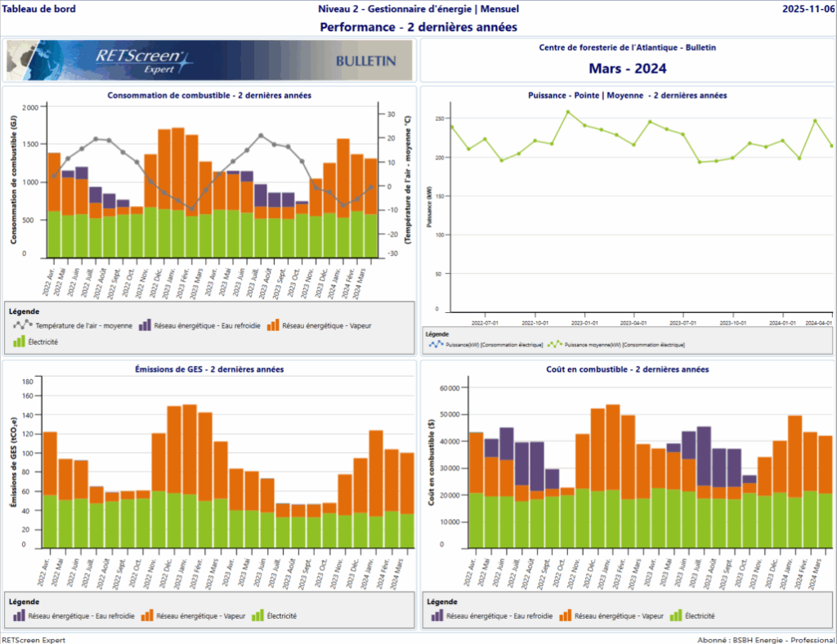This screenshot has width=837, height=644.
Task: Click Électricité legend icon in fuel cost chart
Action: tap(675, 615)
